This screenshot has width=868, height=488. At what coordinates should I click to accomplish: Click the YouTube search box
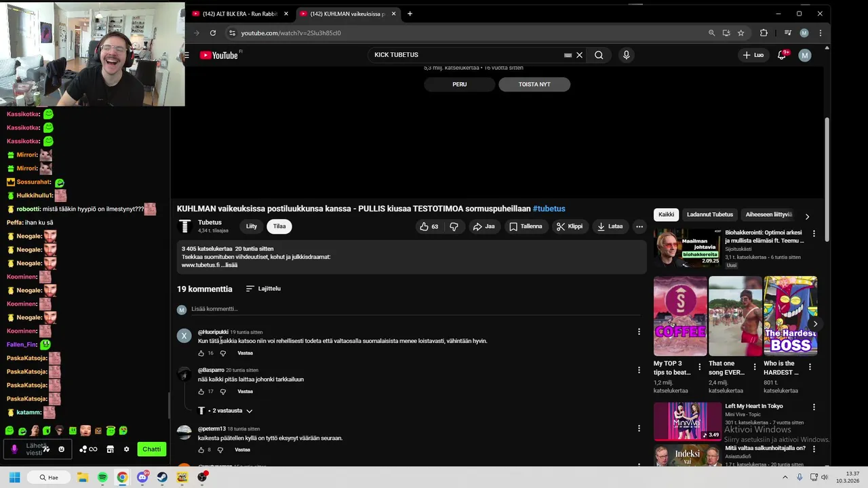468,55
